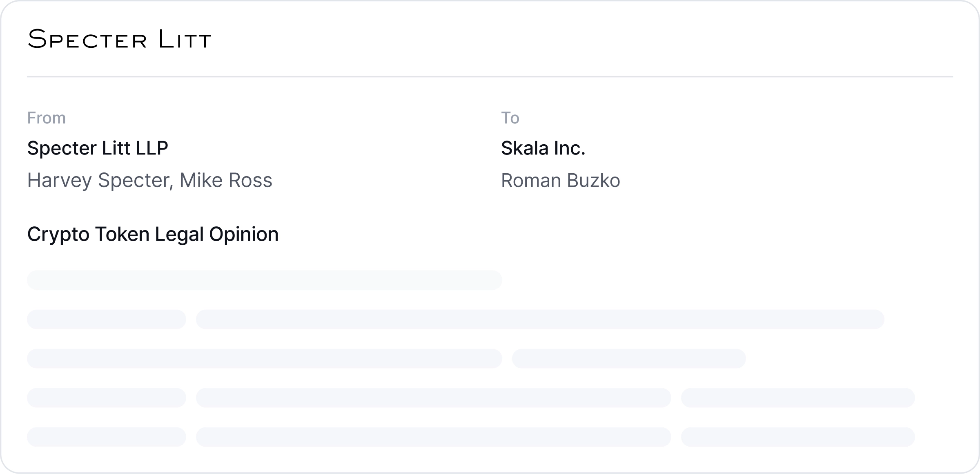Click the divider line under the logo
Screen dimensions: 980x474
[x=490, y=76]
